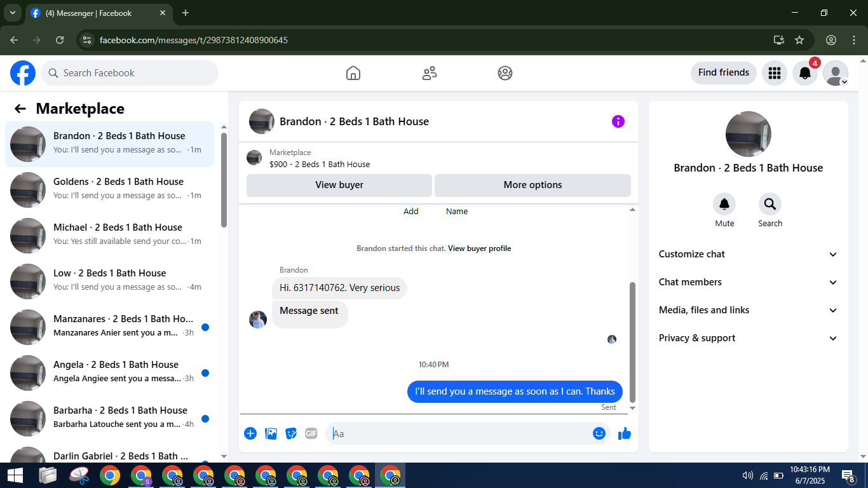Image resolution: width=868 pixels, height=488 pixels.
Task: Send a thumbs up like
Action: point(625,433)
